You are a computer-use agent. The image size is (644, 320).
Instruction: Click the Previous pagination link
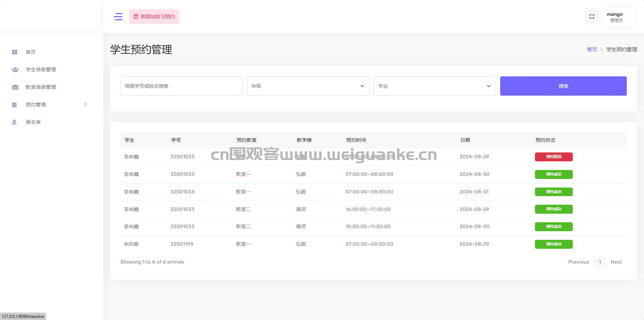coord(579,262)
